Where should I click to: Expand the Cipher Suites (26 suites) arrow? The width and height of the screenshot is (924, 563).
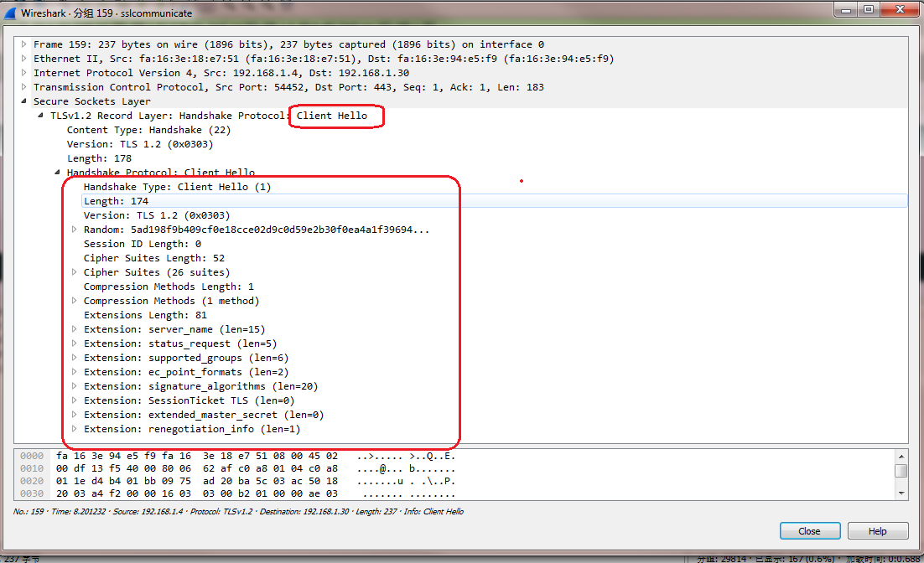pyautogui.click(x=74, y=272)
